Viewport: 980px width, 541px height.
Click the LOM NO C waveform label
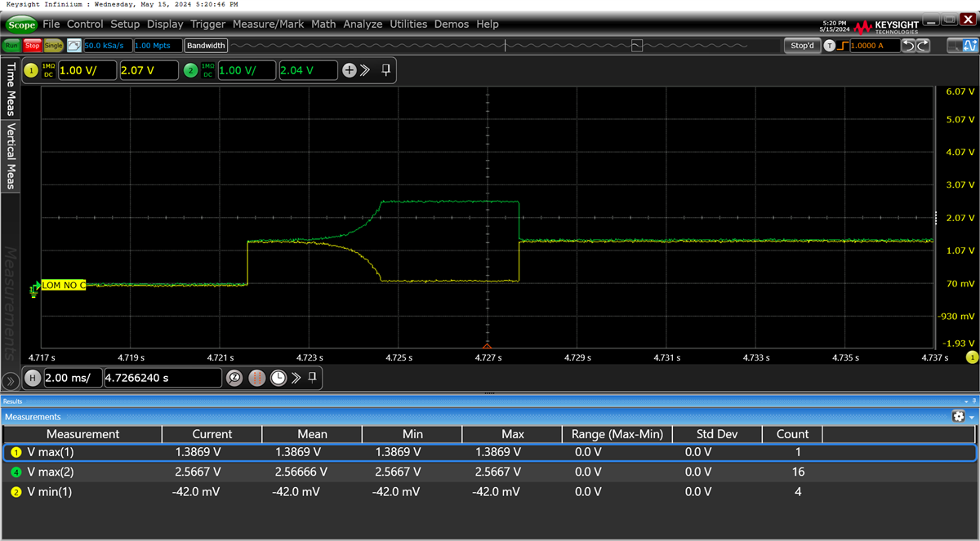click(x=63, y=285)
